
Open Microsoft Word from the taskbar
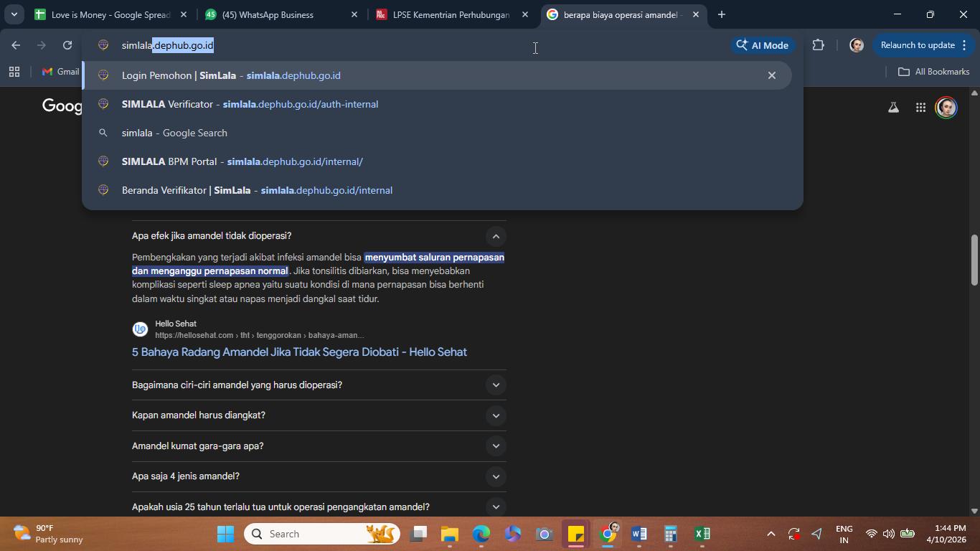pyautogui.click(x=639, y=534)
